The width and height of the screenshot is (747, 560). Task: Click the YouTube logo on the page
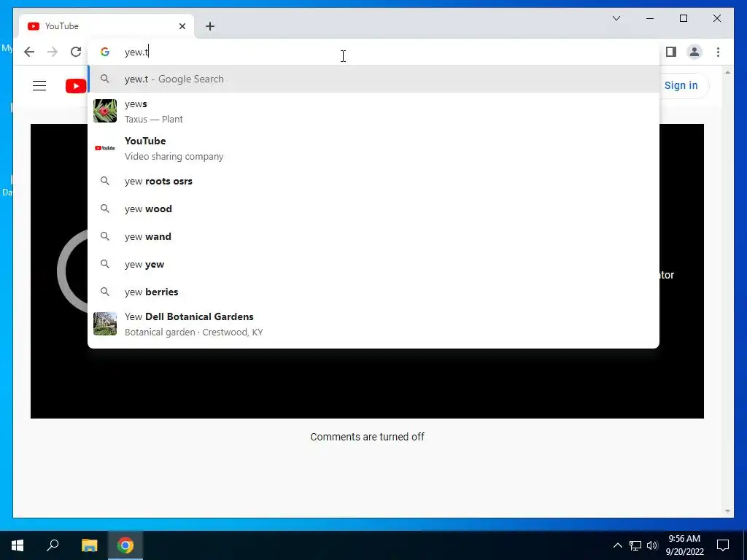76,86
